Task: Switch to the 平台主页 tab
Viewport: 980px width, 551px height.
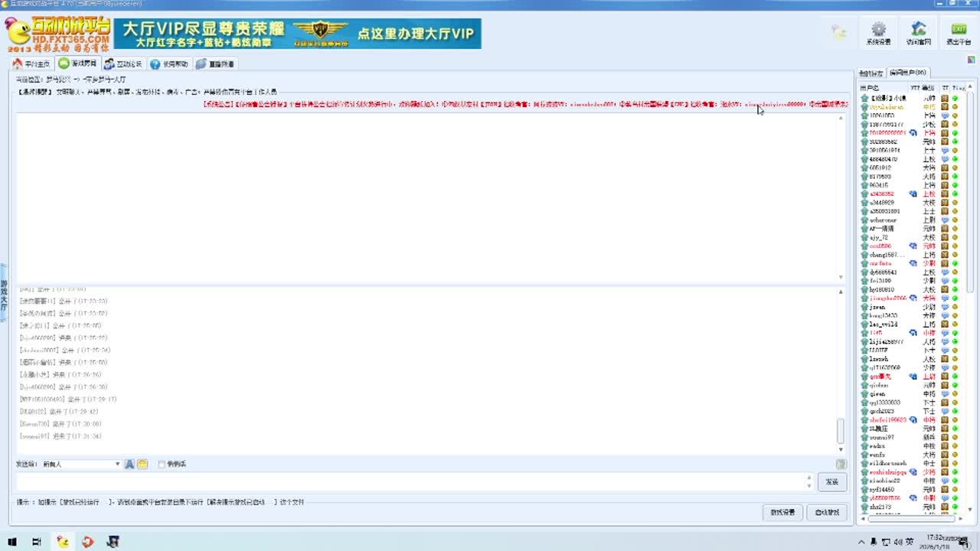Action: [x=31, y=64]
